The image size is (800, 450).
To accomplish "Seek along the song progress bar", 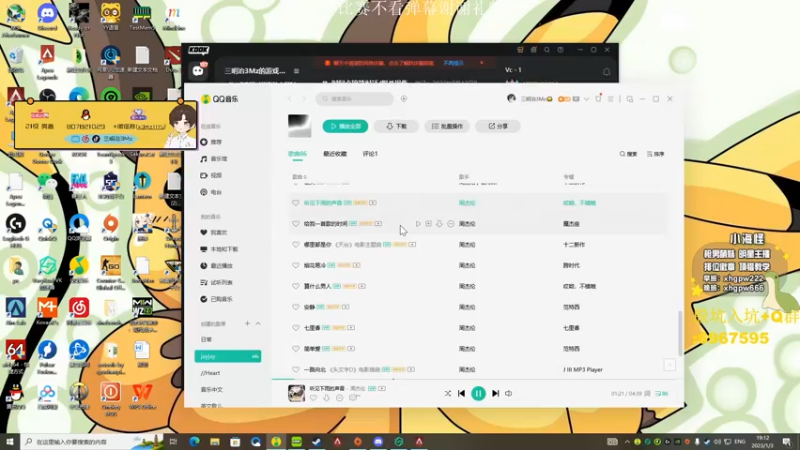I will pos(478,380).
